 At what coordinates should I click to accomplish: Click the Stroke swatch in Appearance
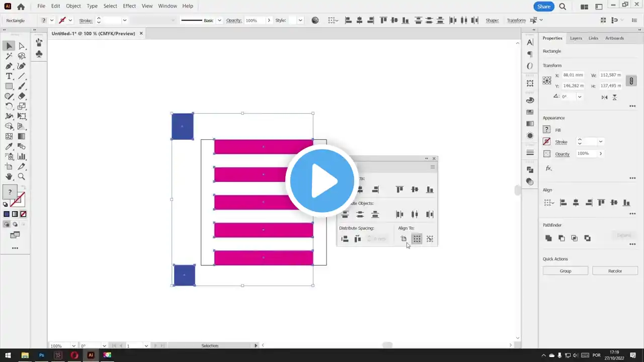click(x=547, y=142)
